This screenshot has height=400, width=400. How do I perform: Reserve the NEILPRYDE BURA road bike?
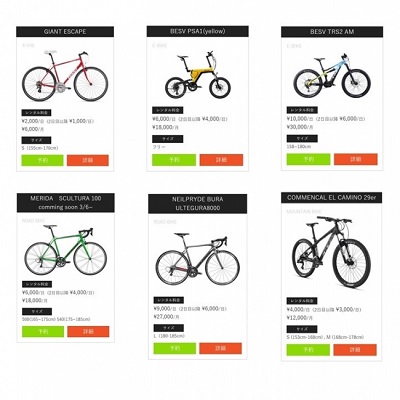point(175,348)
